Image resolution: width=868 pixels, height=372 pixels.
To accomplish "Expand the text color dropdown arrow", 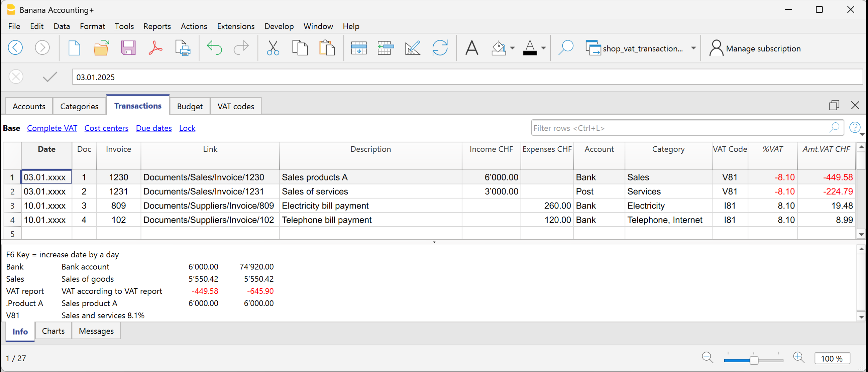I will tap(544, 48).
